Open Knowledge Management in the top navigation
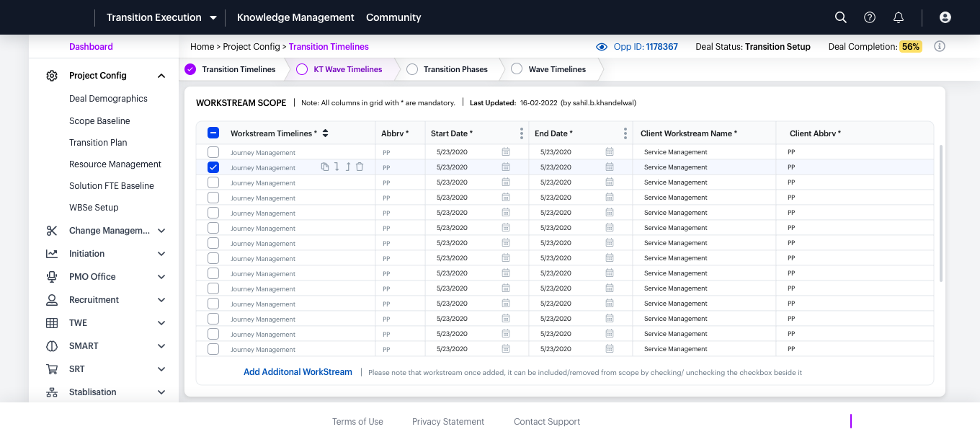 [x=295, y=17]
